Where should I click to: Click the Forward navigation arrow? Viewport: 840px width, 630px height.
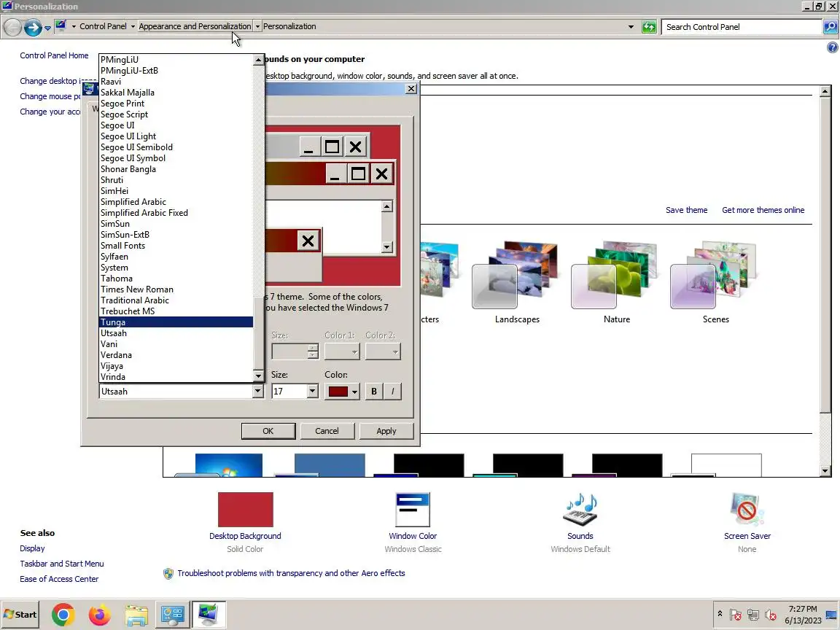tap(33, 27)
